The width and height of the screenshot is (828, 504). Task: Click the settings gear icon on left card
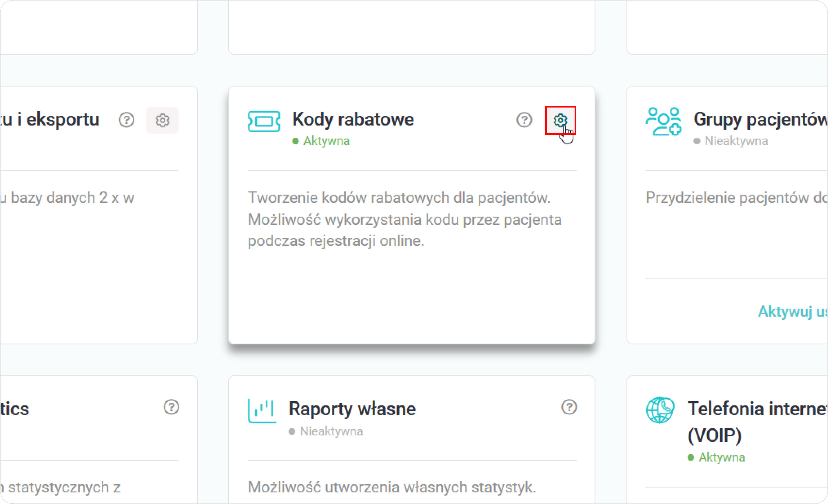tap(162, 120)
